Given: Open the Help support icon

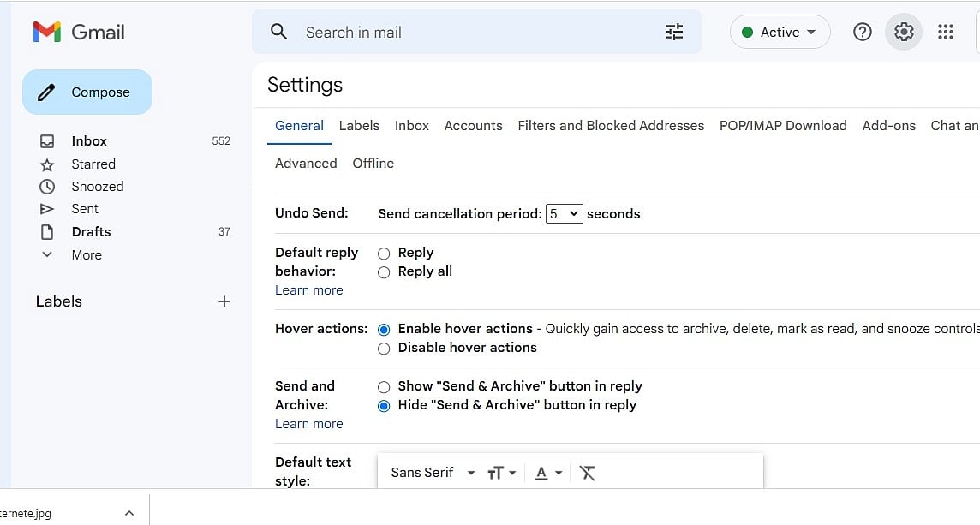Looking at the screenshot, I should (x=863, y=33).
